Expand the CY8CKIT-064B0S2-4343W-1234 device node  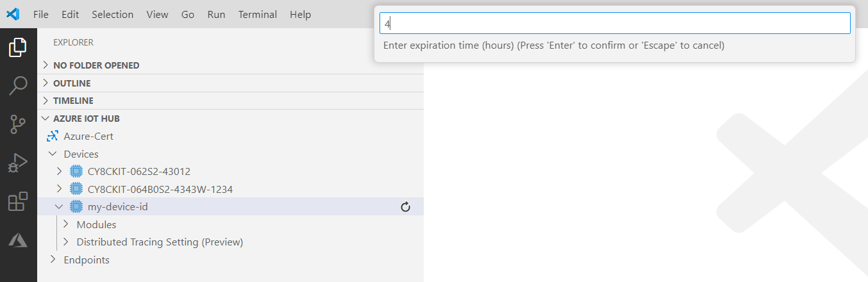click(60, 189)
